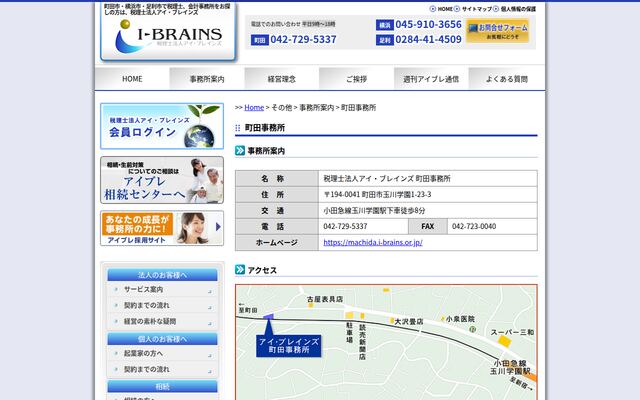Image resolution: width=640 pixels, height=400 pixels.
Task: Open 週刊アイブレ通信 navigation menu item
Action: (431, 78)
